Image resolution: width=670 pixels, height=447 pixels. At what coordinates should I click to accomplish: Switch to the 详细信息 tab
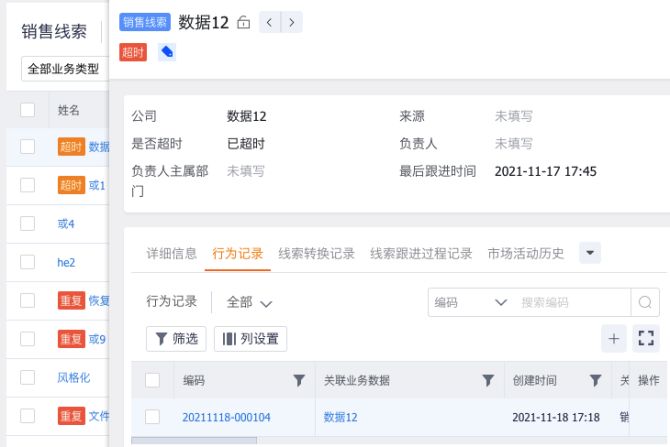click(x=172, y=253)
